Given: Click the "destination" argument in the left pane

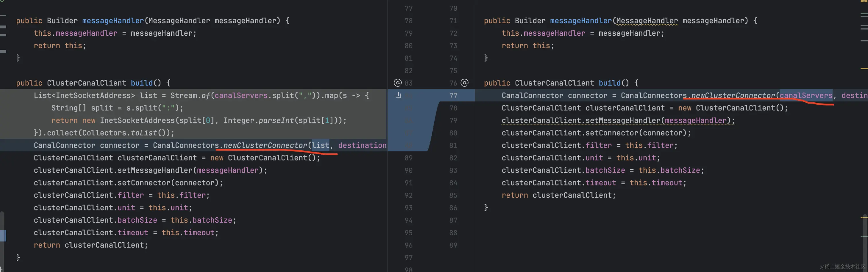Looking at the screenshot, I should 362,145.
